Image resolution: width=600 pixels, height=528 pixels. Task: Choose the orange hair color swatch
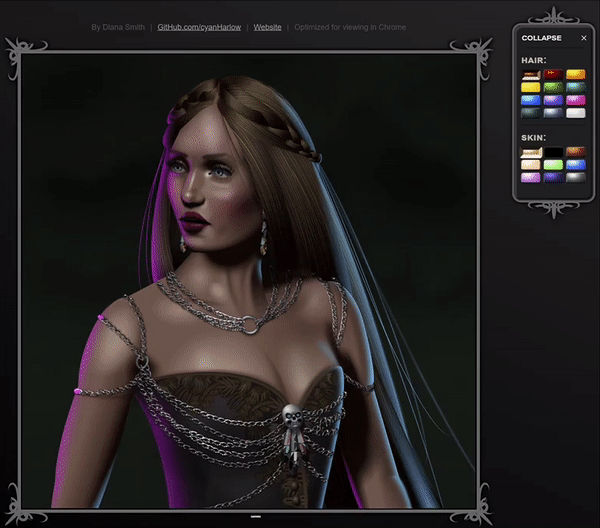tap(576, 74)
